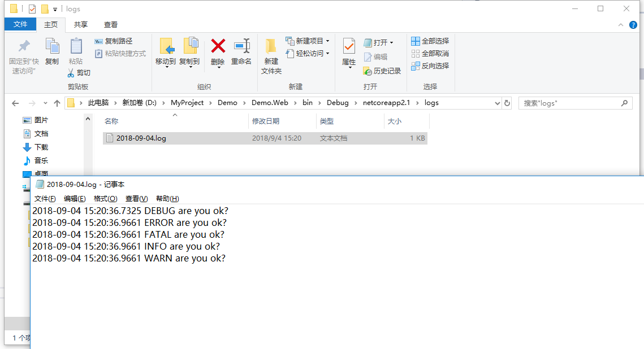Switch to the Home ribbon tab

51,25
